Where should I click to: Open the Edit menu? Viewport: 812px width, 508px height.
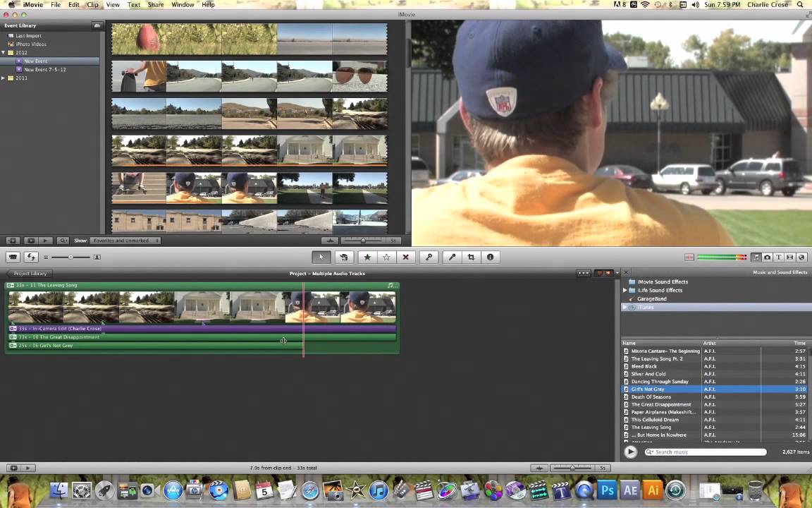pyautogui.click(x=74, y=5)
